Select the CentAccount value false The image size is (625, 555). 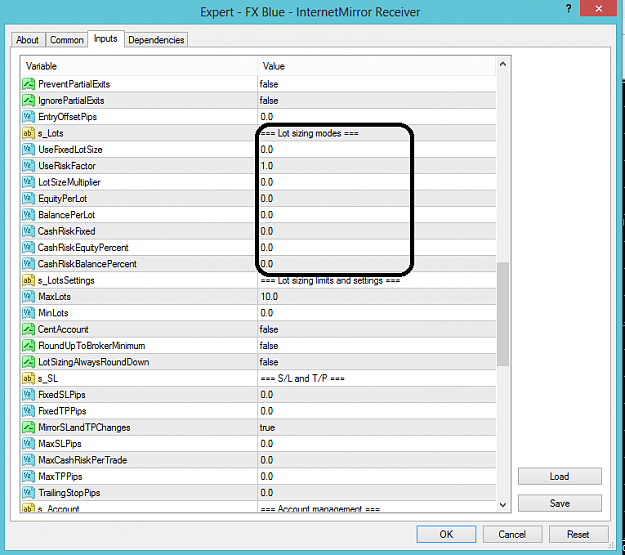[x=269, y=329]
